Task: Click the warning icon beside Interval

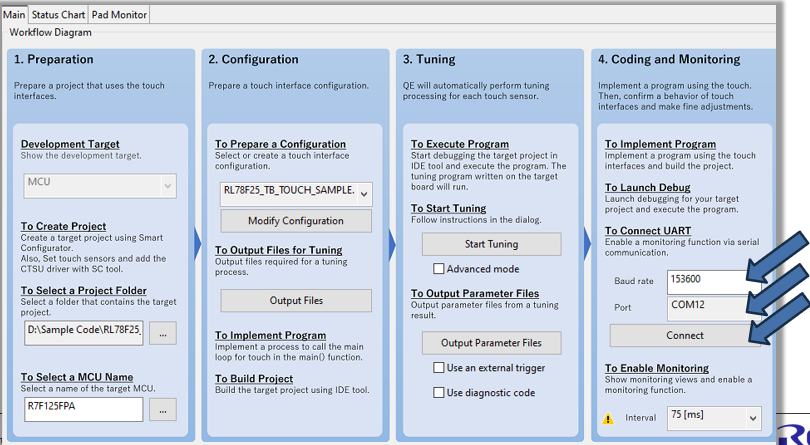Action: click(608, 419)
